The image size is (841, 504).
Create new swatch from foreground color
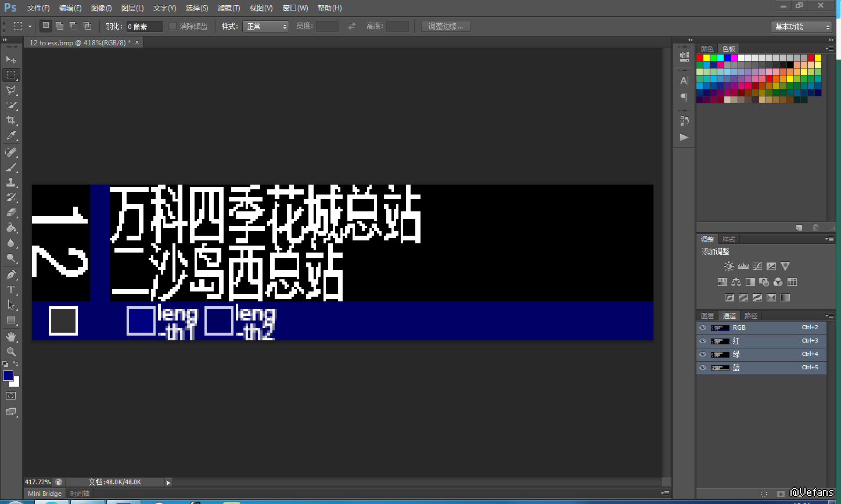click(x=799, y=228)
